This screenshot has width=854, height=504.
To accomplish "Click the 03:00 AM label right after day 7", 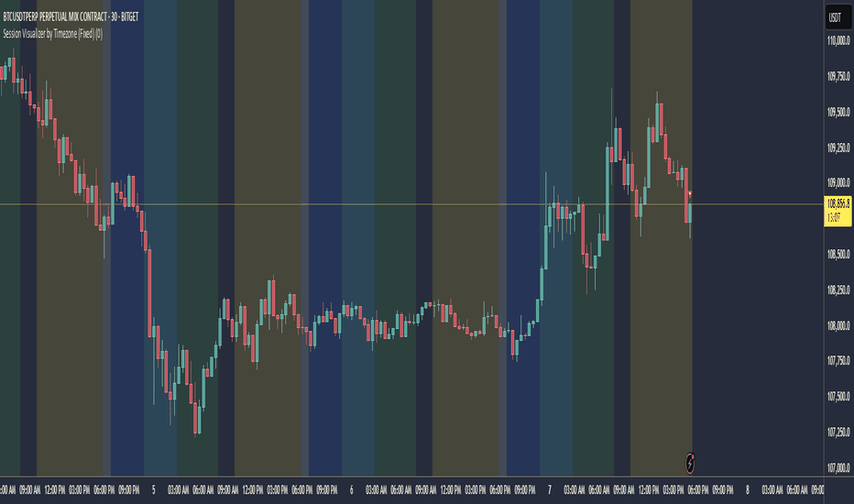I will (574, 490).
